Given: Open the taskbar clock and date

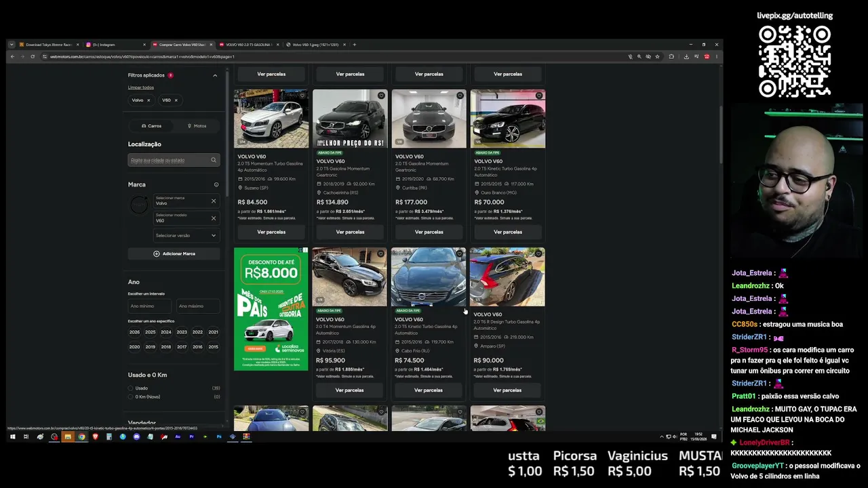Looking at the screenshot, I should click(x=699, y=436).
